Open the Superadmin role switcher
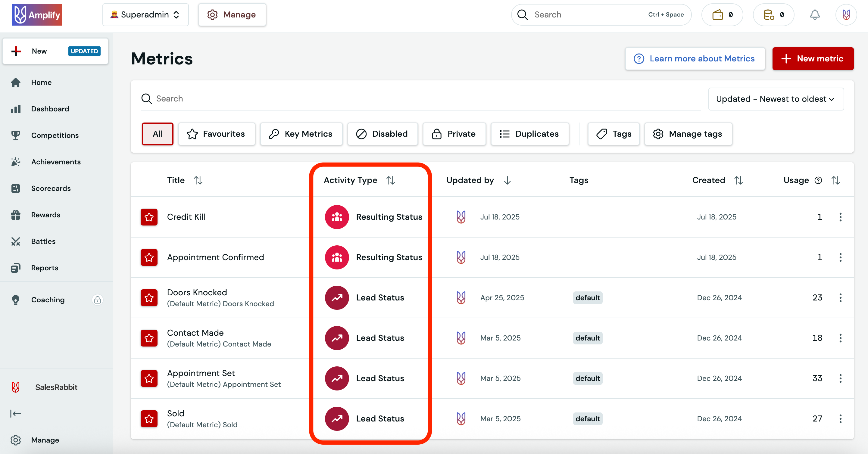 [145, 15]
